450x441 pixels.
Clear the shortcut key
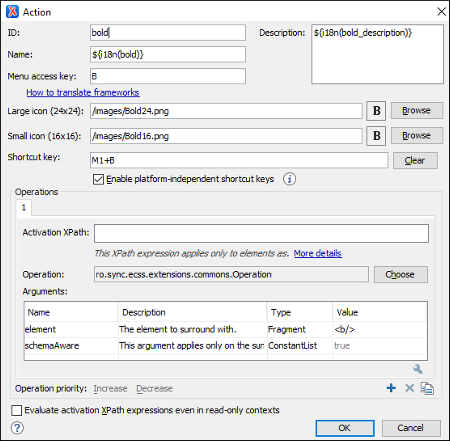pos(415,161)
